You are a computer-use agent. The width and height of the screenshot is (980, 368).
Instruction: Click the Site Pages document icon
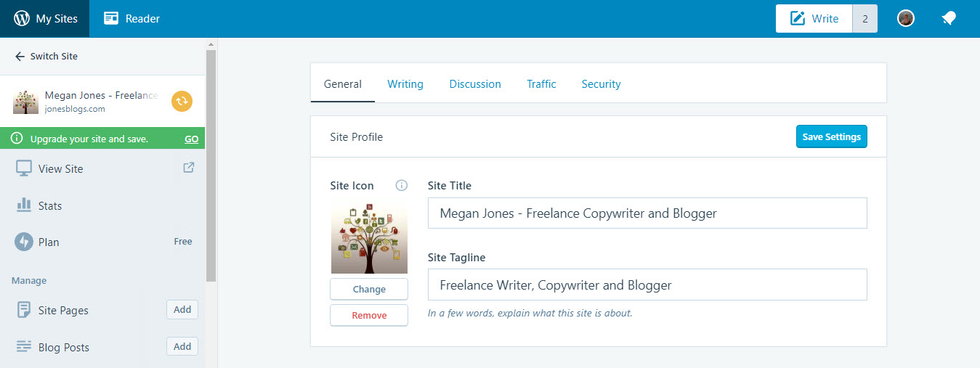24,310
